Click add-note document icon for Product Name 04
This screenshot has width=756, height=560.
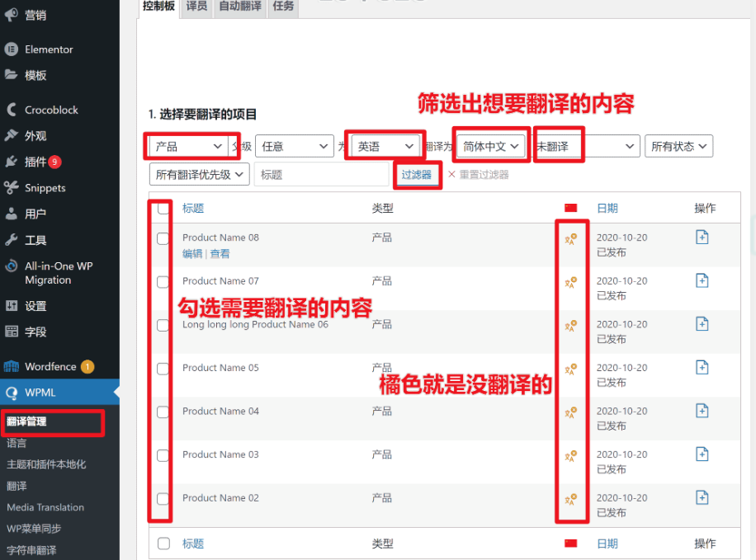click(702, 411)
